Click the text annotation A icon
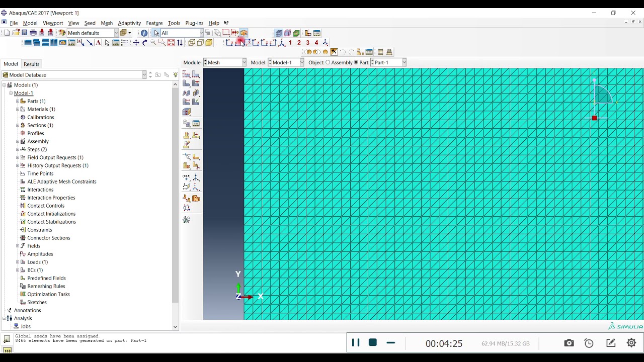 [98, 43]
